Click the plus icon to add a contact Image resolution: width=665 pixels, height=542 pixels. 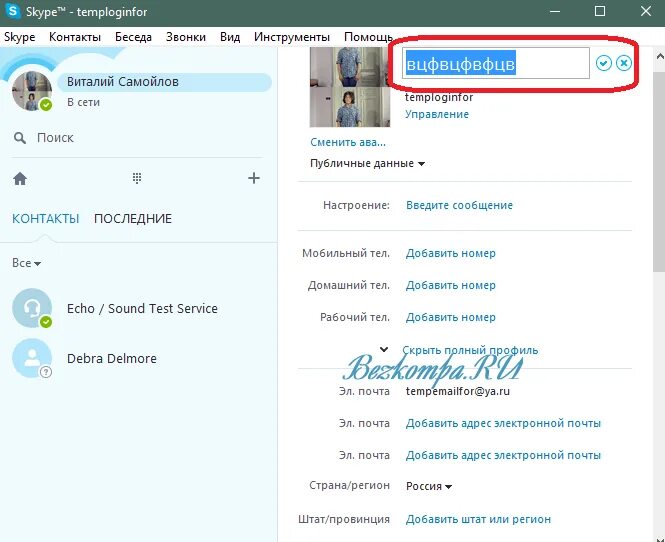pos(254,178)
